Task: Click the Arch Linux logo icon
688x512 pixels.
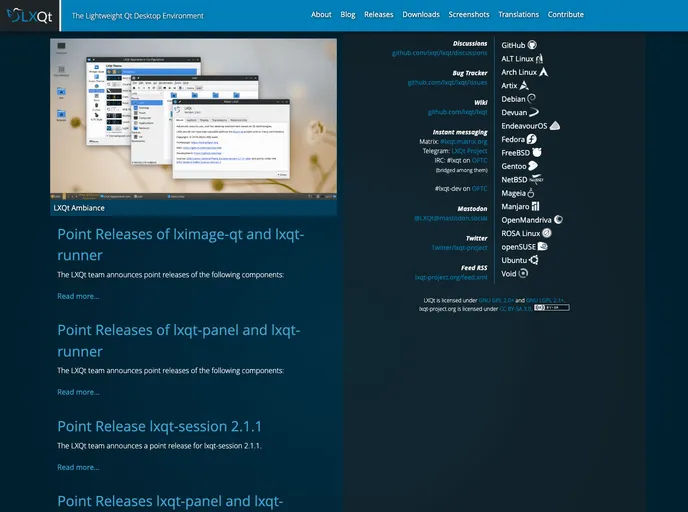Action: [x=543, y=72]
